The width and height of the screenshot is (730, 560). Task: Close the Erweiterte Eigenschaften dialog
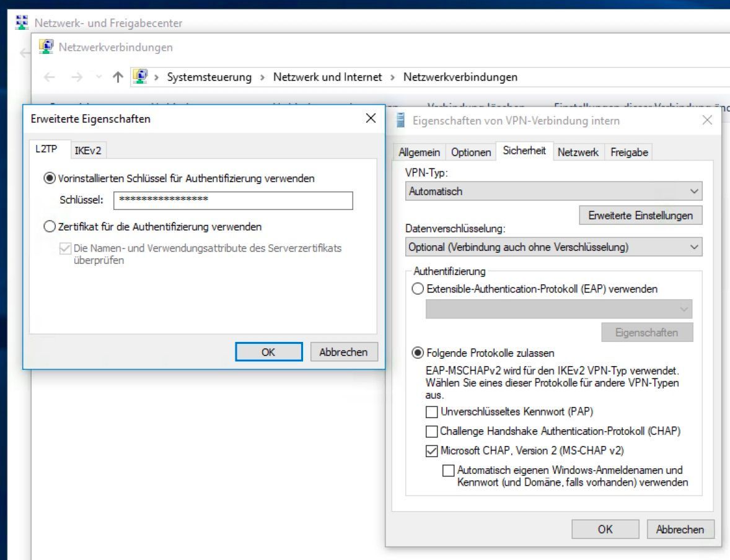tap(371, 118)
